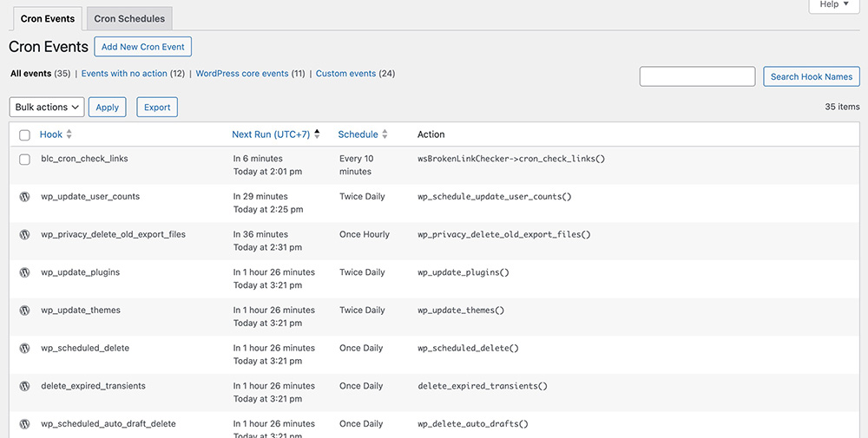Click 'In 6 minutes' next run cell
868x438 pixels.
pos(258,159)
